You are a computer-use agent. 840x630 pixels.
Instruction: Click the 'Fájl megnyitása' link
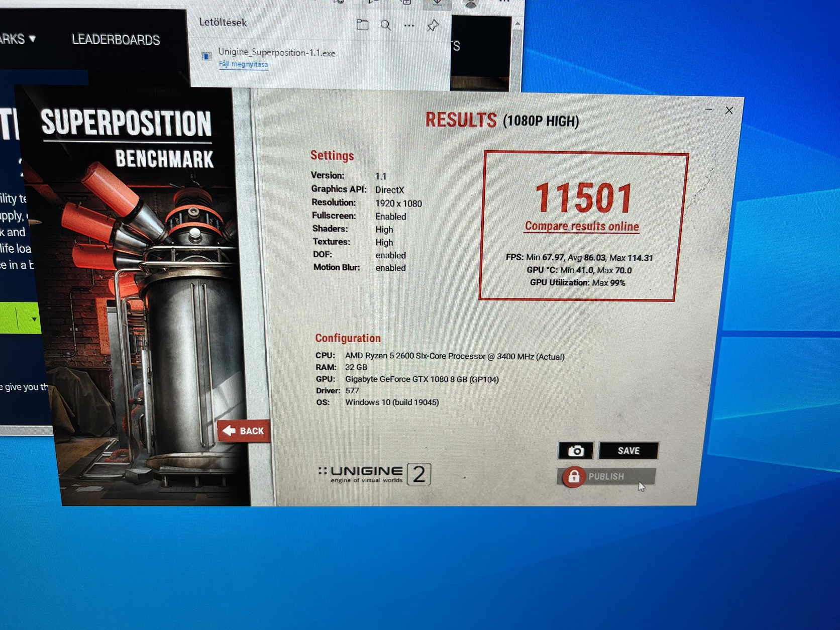coord(243,64)
